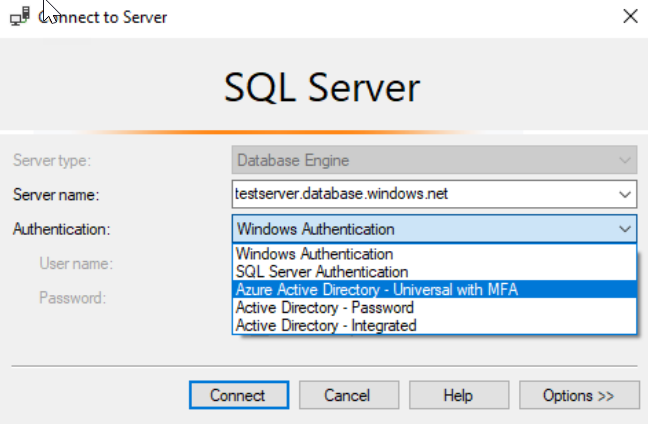
Task: Pick Azure Active Directory - Universal with MFA
Action: pyautogui.click(x=377, y=289)
